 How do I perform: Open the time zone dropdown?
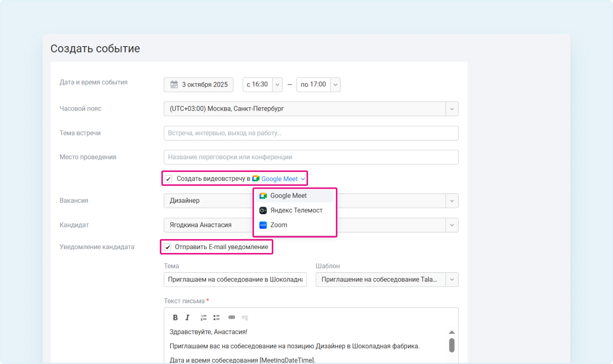pos(452,109)
